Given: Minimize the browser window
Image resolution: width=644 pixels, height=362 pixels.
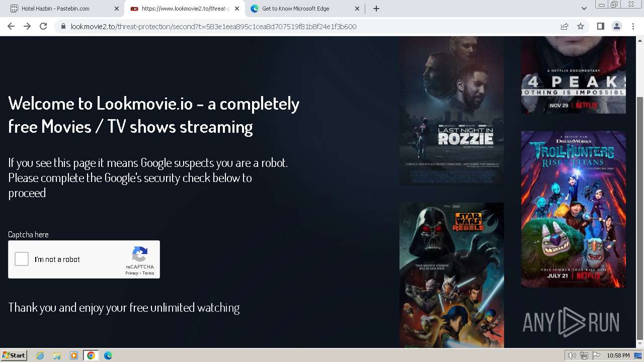Looking at the screenshot, I should click(x=601, y=5).
